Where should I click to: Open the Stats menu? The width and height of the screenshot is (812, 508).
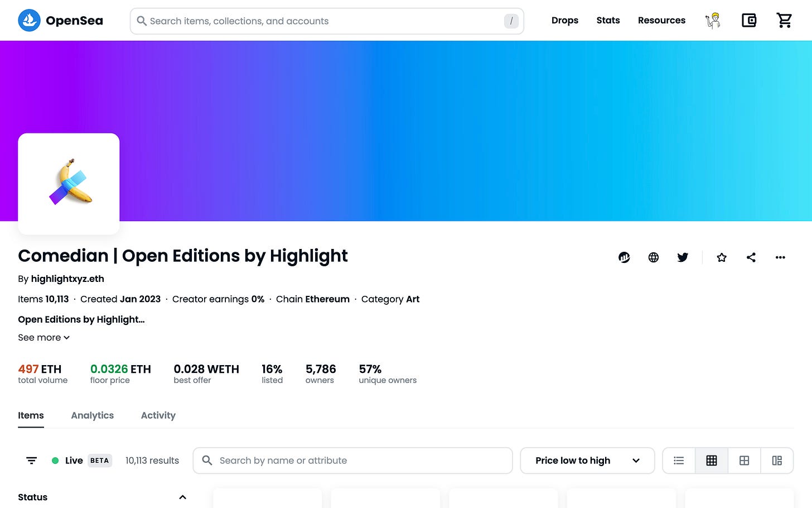pyautogui.click(x=608, y=21)
